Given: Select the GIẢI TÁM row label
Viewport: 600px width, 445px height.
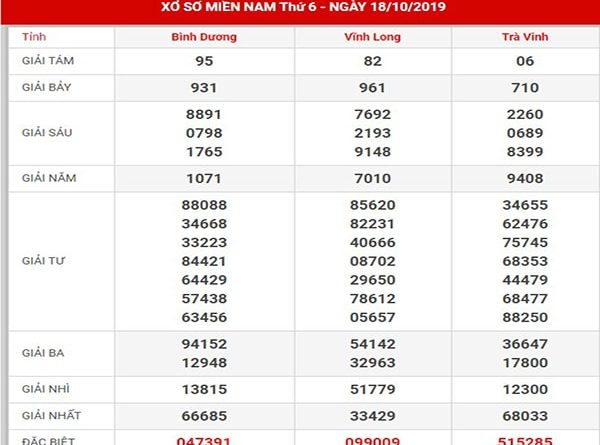Looking at the screenshot, I should tap(48, 60).
